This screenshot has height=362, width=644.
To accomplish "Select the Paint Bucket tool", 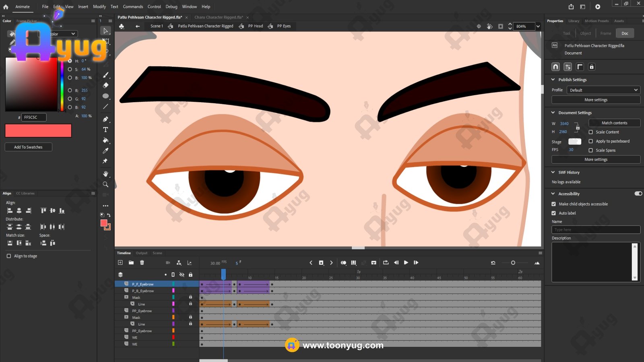I will pos(105,140).
